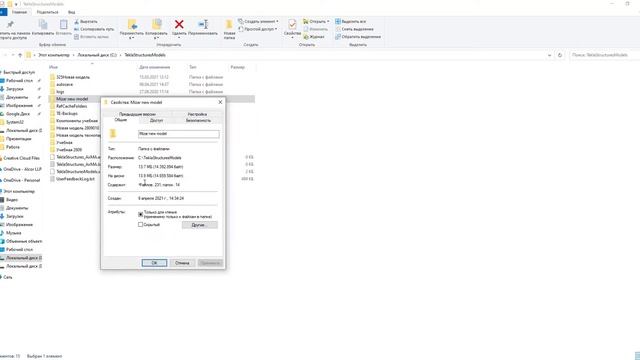Switch to Настройка tab in dialog

[197, 114]
